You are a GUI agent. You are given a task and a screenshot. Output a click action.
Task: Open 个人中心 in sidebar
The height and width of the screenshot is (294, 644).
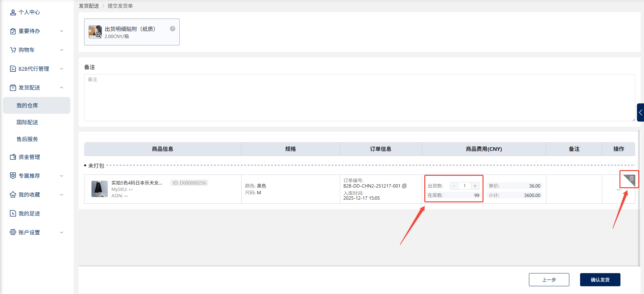pos(29,12)
